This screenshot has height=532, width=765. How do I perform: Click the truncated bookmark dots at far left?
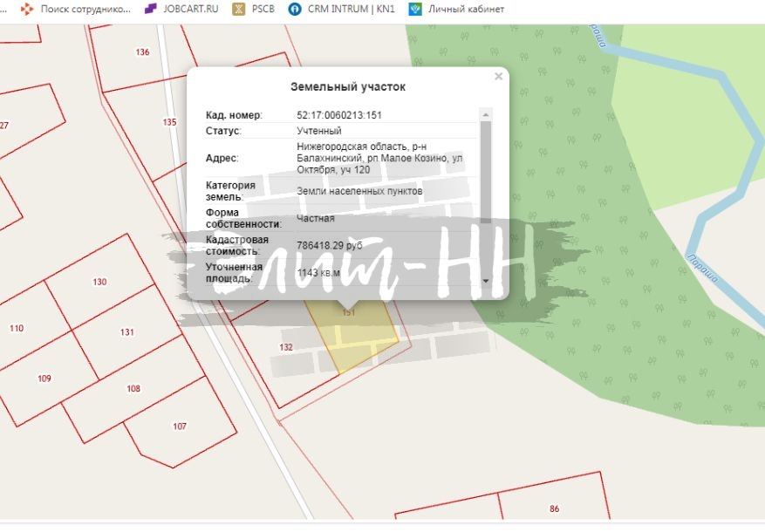6,10
